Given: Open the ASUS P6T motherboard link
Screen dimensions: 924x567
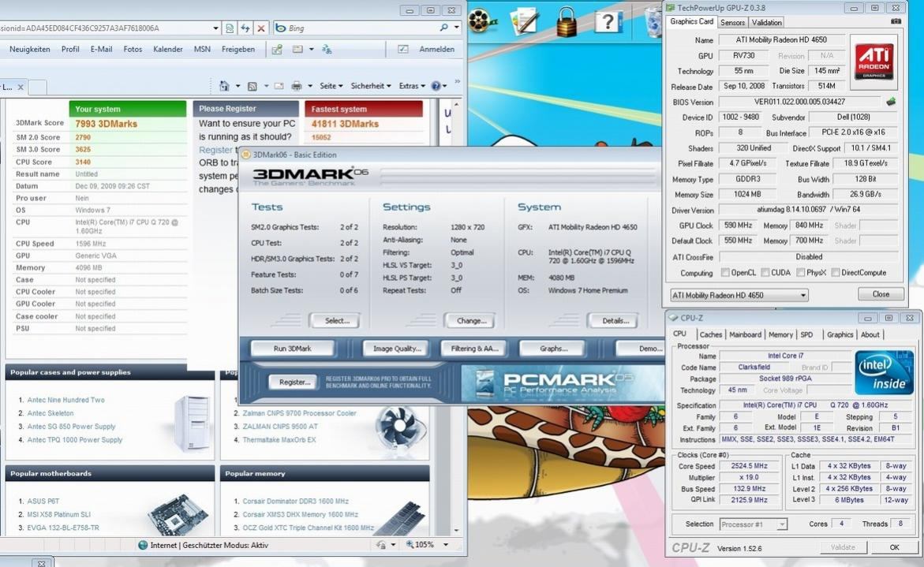Looking at the screenshot, I should [x=43, y=501].
